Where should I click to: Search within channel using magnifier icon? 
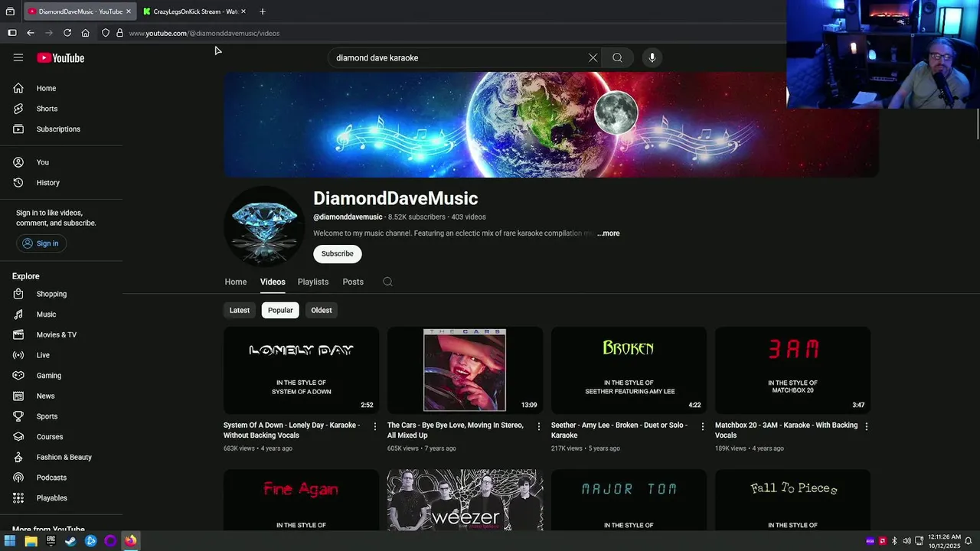point(387,282)
